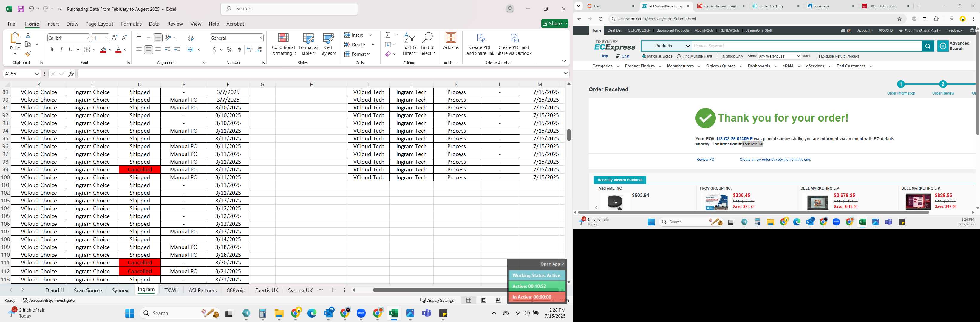Click the Excel formula bar input
The height and width of the screenshot is (322, 980).
320,74
